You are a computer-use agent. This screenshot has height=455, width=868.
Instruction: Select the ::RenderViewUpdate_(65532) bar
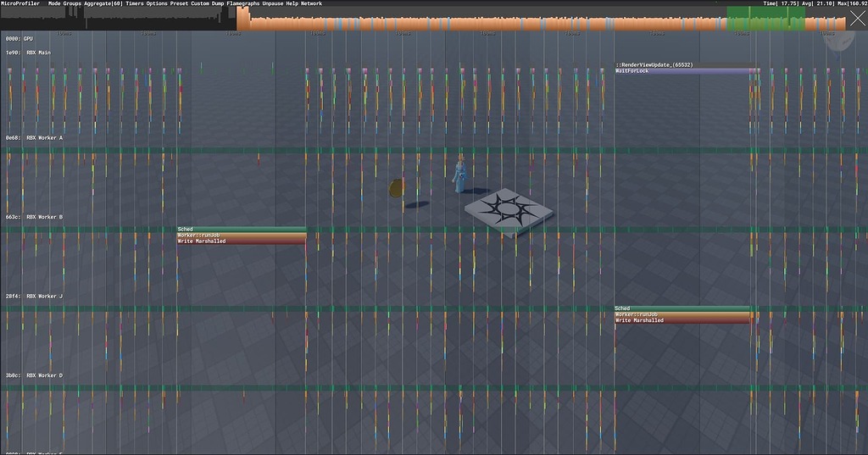683,64
